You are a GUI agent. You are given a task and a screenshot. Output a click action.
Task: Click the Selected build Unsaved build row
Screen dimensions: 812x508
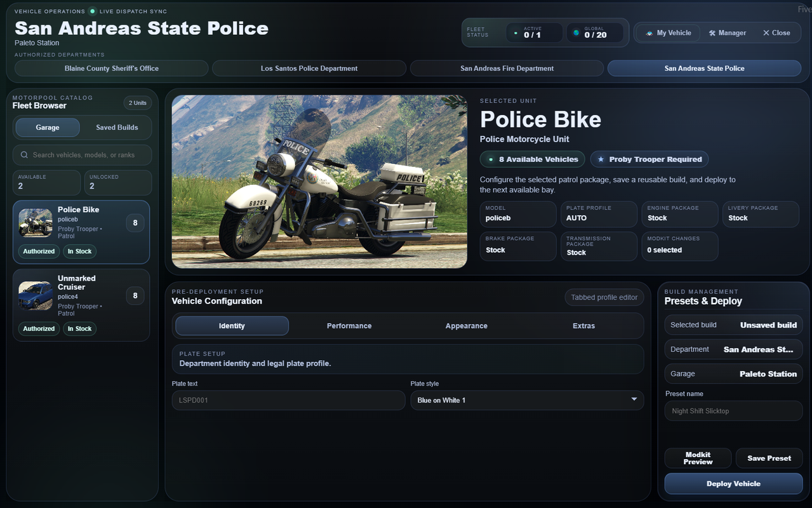coord(733,325)
